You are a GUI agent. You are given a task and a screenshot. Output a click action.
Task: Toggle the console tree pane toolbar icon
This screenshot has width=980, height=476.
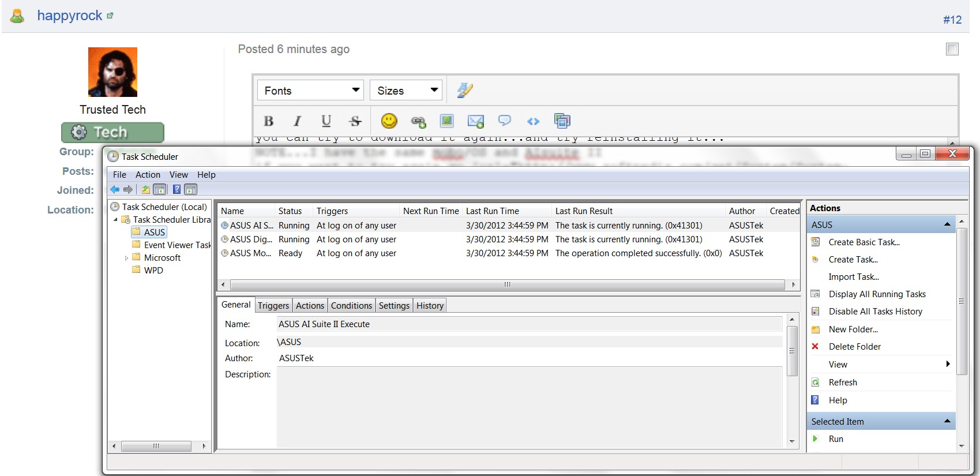tap(160, 189)
